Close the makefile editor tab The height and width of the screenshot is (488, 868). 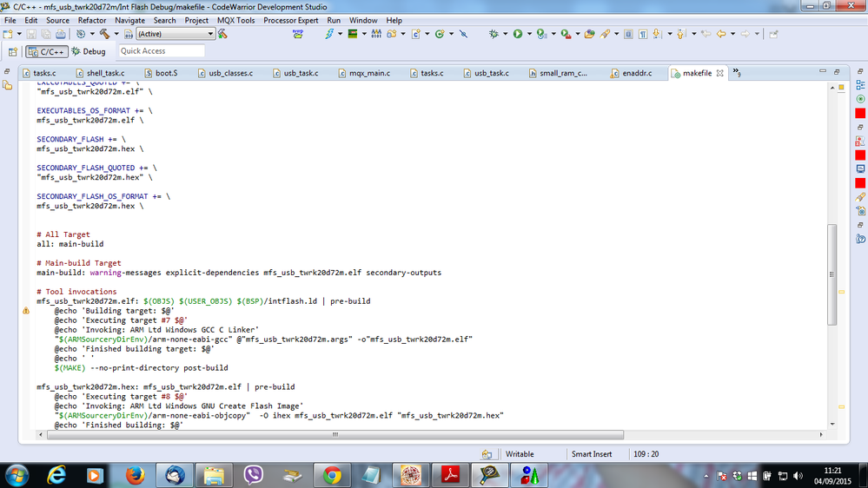[x=719, y=73]
